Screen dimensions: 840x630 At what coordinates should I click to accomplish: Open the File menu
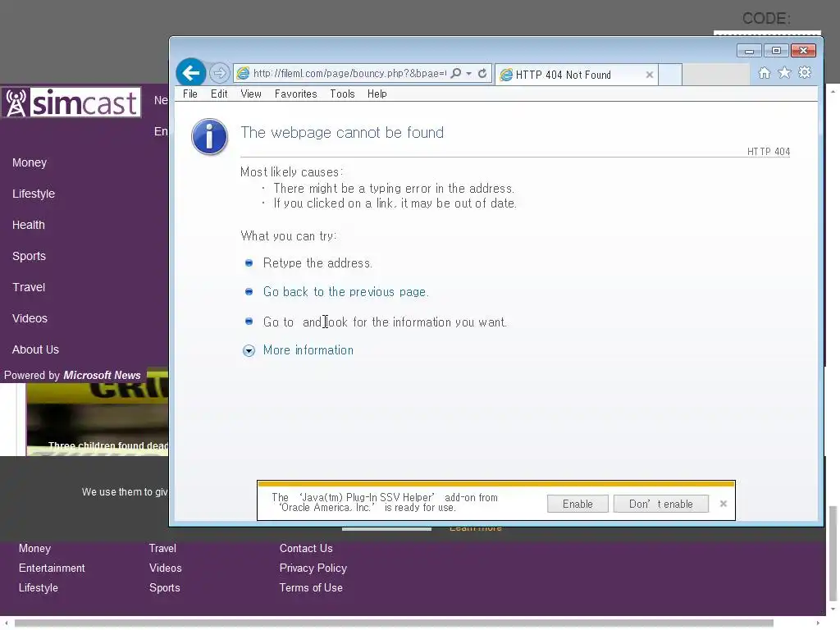[x=190, y=94]
